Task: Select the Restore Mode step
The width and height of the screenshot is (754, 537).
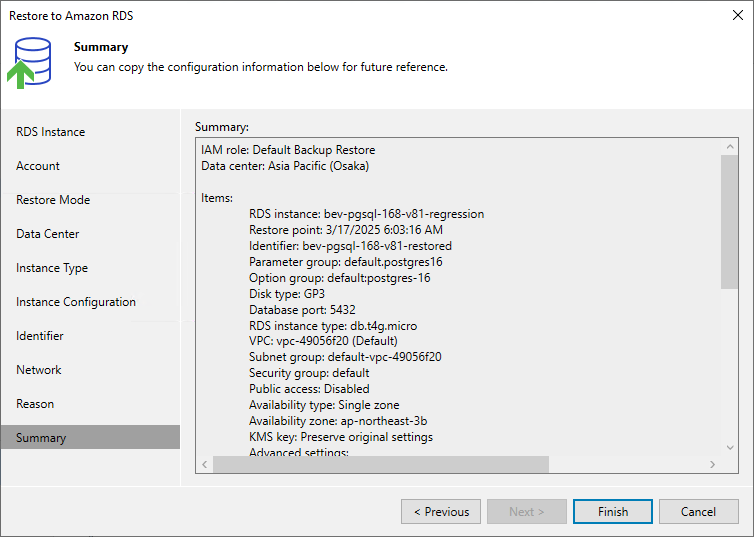Action: [53, 200]
